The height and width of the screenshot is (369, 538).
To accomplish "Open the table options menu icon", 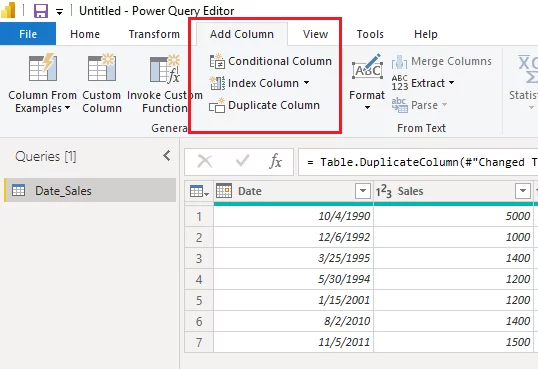I will pos(199,191).
